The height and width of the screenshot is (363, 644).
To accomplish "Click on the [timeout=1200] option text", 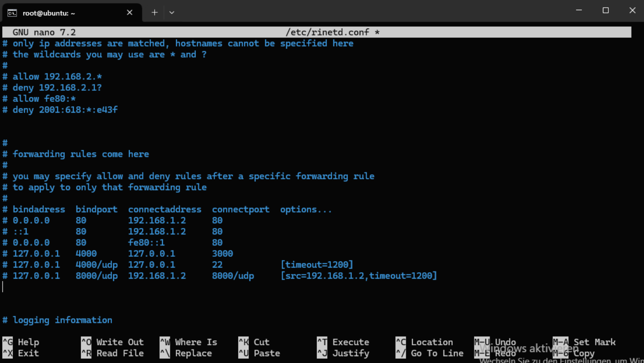I will [317, 265].
